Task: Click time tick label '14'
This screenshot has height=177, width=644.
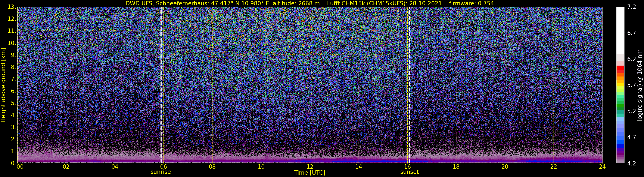Action: pyautogui.click(x=358, y=166)
